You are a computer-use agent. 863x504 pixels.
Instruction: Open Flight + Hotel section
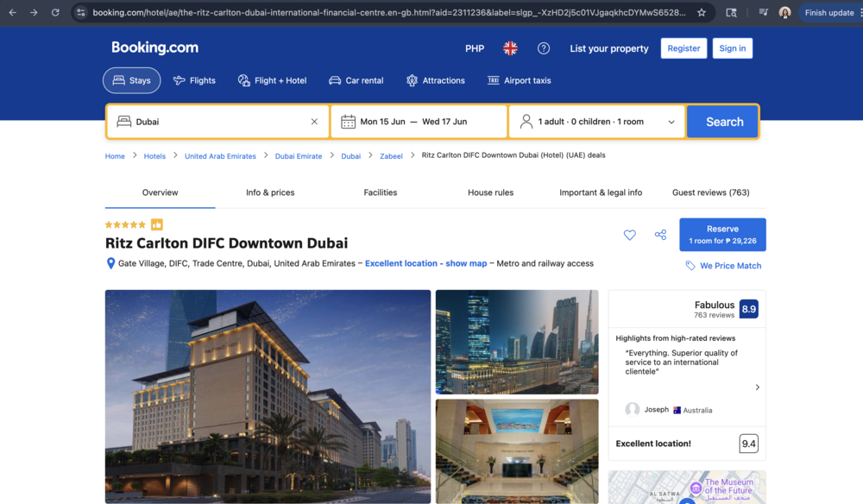(272, 80)
